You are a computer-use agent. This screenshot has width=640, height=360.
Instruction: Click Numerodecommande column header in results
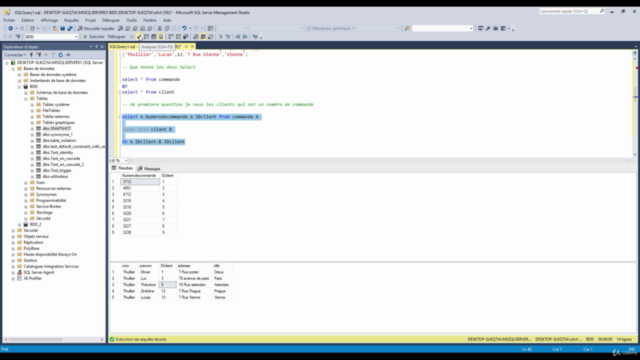(139, 176)
